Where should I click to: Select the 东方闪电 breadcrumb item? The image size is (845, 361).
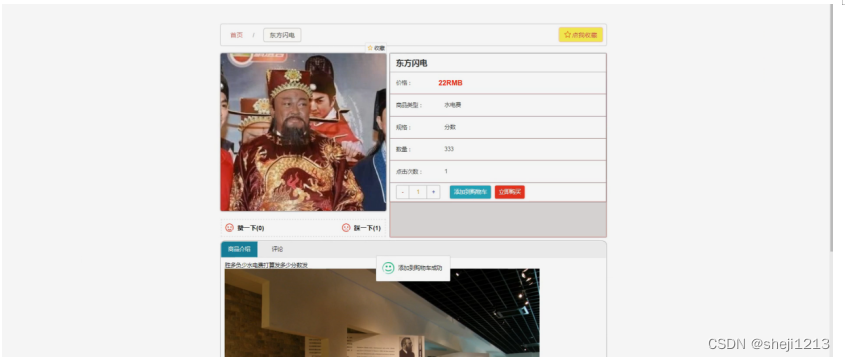tap(282, 35)
